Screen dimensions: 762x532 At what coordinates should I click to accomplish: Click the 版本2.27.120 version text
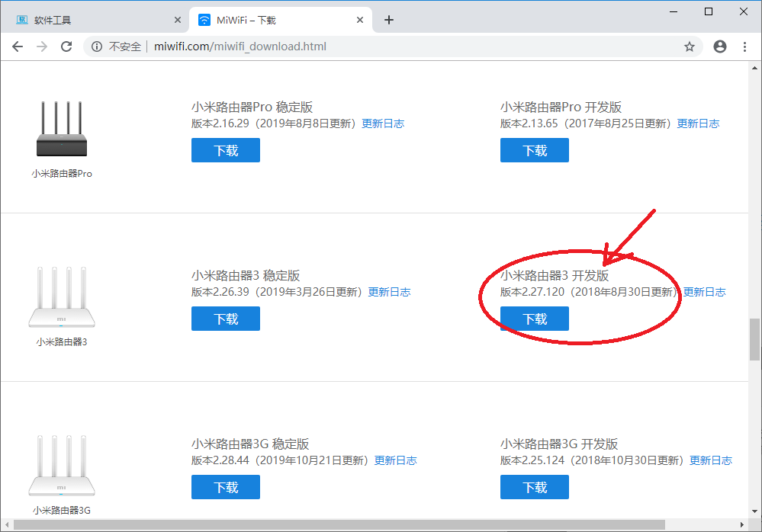point(532,292)
